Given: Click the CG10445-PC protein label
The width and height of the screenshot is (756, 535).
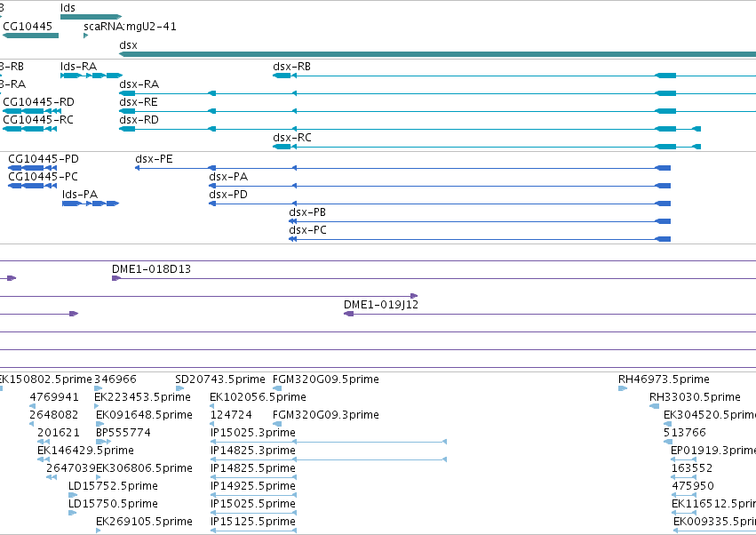Looking at the screenshot, I should 43,177.
